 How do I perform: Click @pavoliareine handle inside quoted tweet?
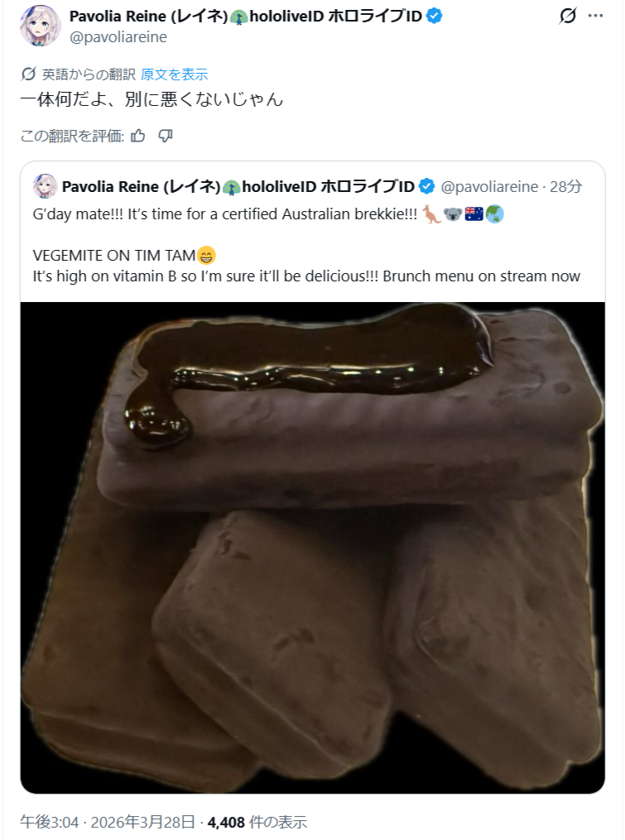click(489, 186)
